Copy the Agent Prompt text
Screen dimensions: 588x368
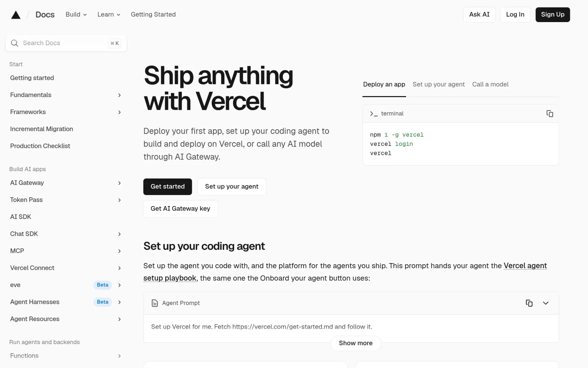point(529,303)
